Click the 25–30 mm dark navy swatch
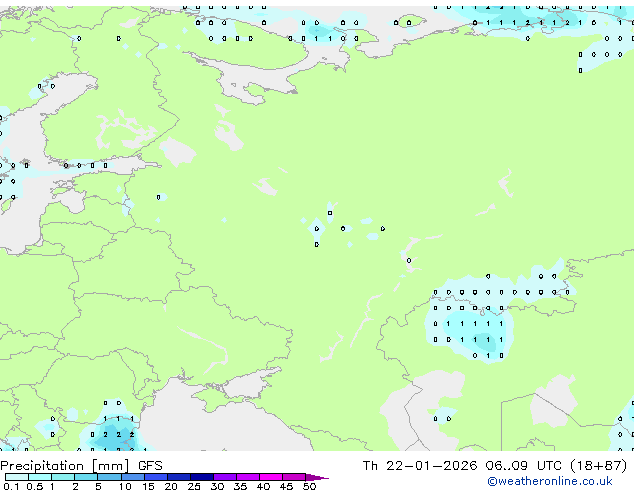Image resolution: width=634 pixels, height=490 pixels. tap(202, 477)
